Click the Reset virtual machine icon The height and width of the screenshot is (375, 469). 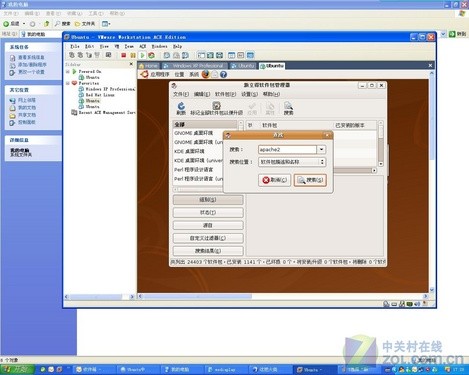(x=152, y=55)
